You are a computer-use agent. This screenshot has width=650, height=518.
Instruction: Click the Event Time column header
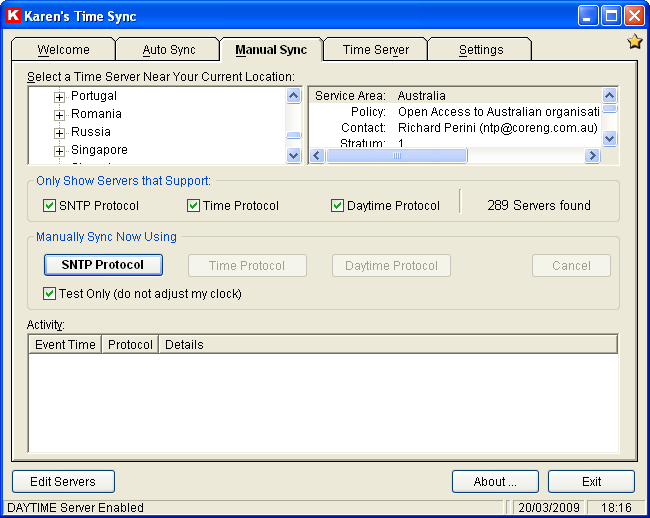[x=65, y=344]
